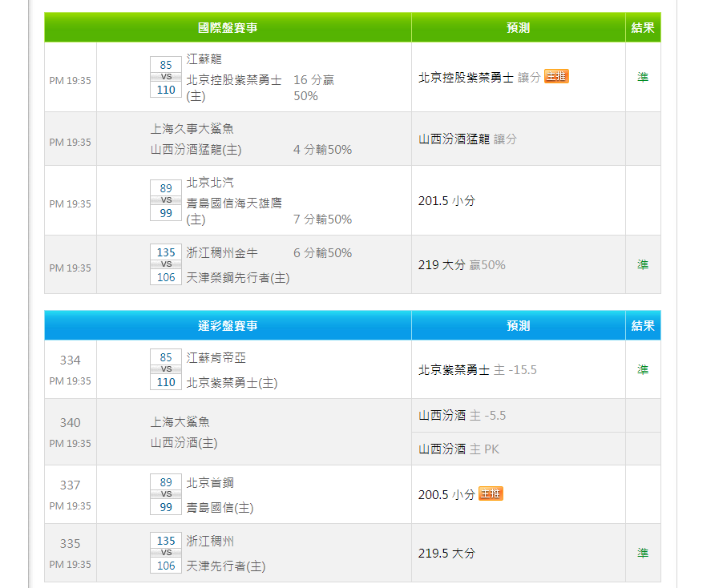Select the 16 分贏 50% handicap text
This screenshot has height=588, width=727.
[x=314, y=87]
